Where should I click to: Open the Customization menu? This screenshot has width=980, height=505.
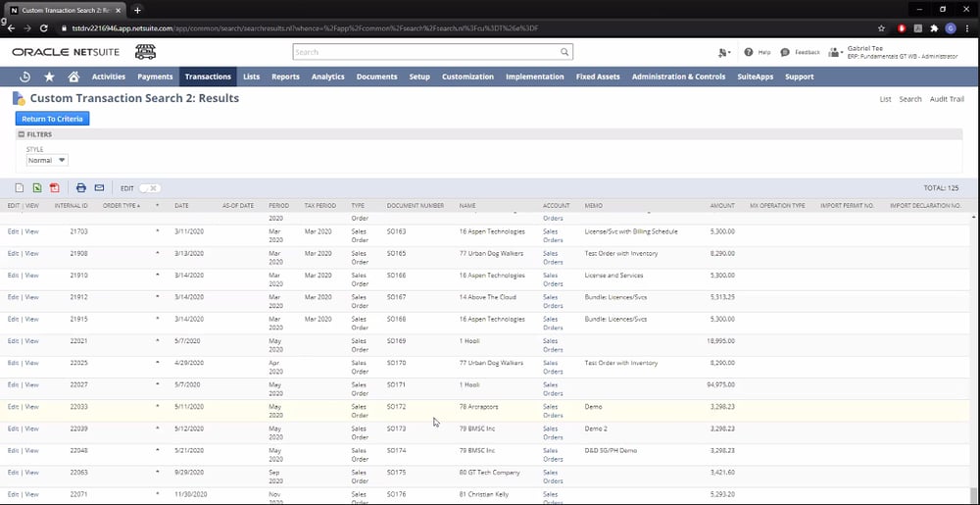point(468,76)
